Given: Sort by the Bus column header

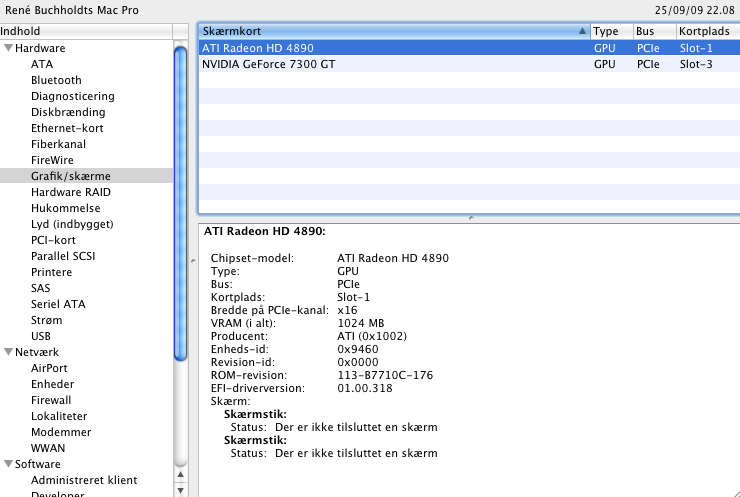Looking at the screenshot, I should (655, 31).
